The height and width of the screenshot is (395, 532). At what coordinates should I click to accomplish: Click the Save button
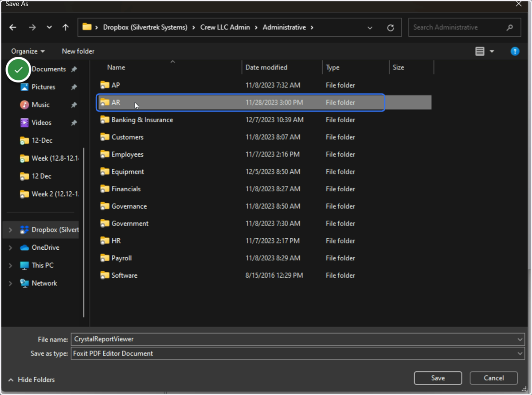(438, 378)
